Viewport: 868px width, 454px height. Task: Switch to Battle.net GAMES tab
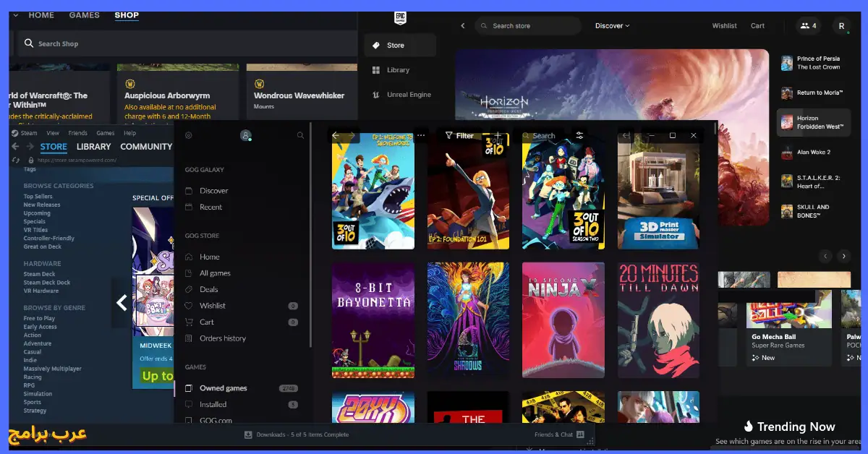click(85, 15)
